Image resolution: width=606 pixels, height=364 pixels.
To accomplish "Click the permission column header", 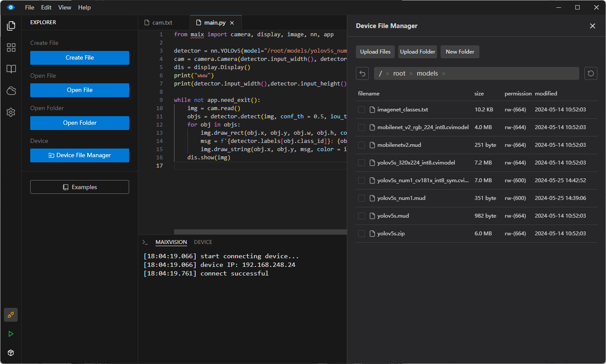I will (518, 94).
